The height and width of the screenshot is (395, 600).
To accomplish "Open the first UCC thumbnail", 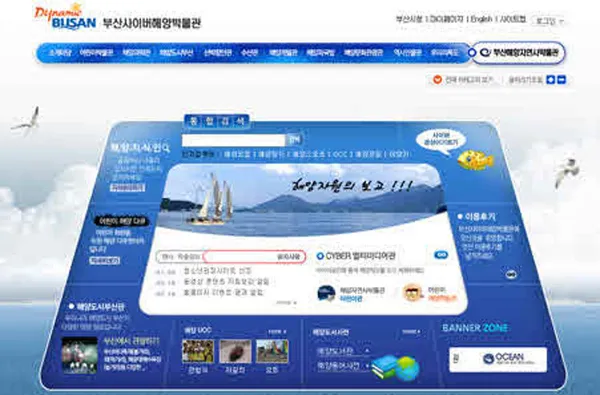I will click(x=198, y=351).
